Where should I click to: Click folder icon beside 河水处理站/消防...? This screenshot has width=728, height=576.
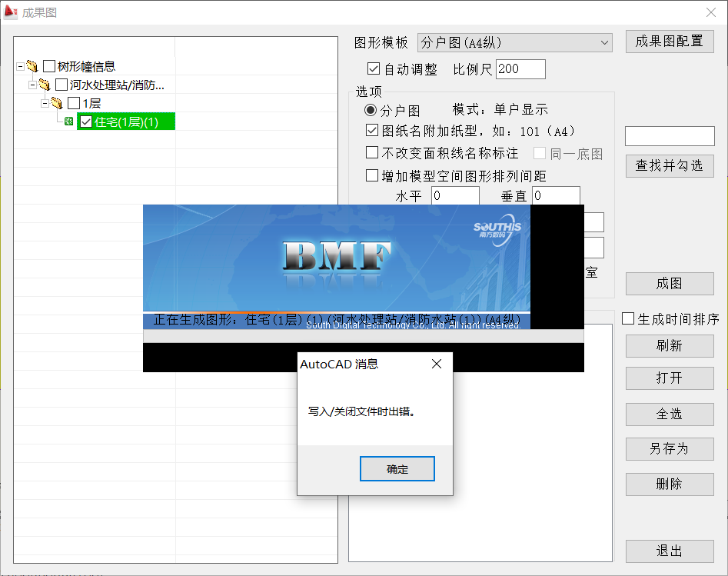pos(44,85)
